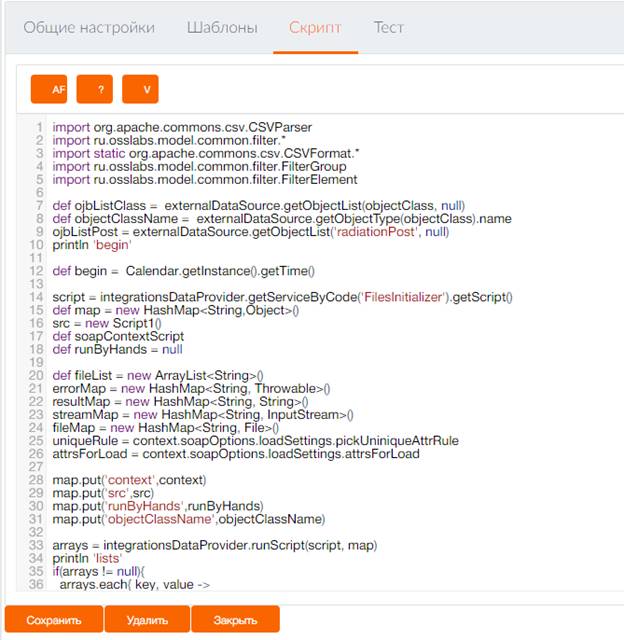
Task: Click the errorMap HashMap Throwable line
Action: pyautogui.click(x=191, y=389)
